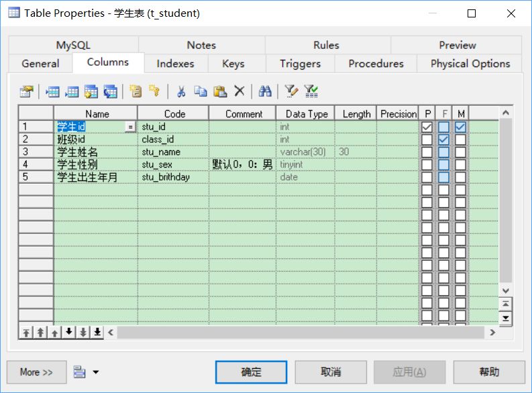This screenshot has height=393, width=532.
Task: Open the Physical Options tab
Action: coord(470,64)
